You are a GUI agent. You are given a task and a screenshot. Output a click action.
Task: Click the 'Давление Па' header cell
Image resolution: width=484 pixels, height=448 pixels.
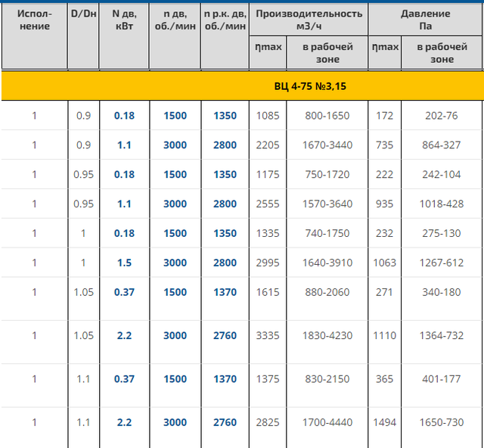coord(424,20)
